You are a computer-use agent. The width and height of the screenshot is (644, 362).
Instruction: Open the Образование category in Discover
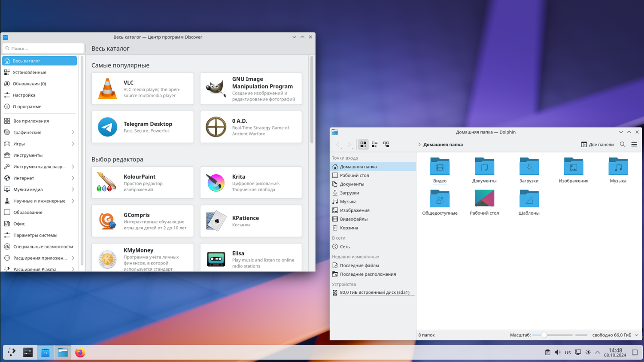click(x=39, y=213)
